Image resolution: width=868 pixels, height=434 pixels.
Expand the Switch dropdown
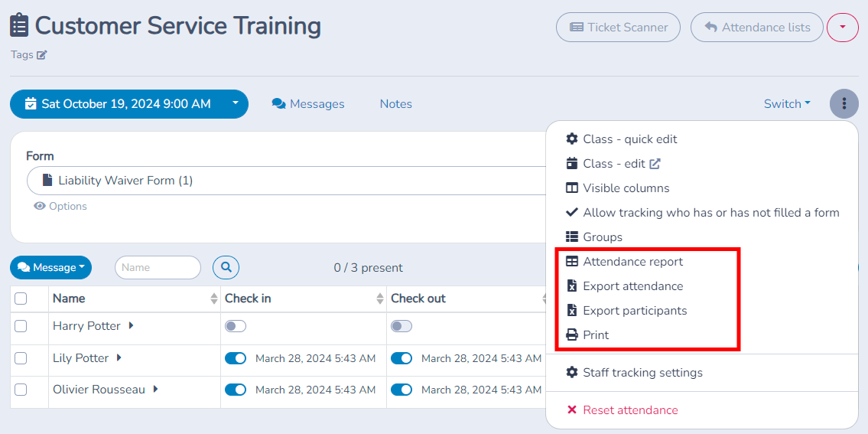tap(787, 103)
